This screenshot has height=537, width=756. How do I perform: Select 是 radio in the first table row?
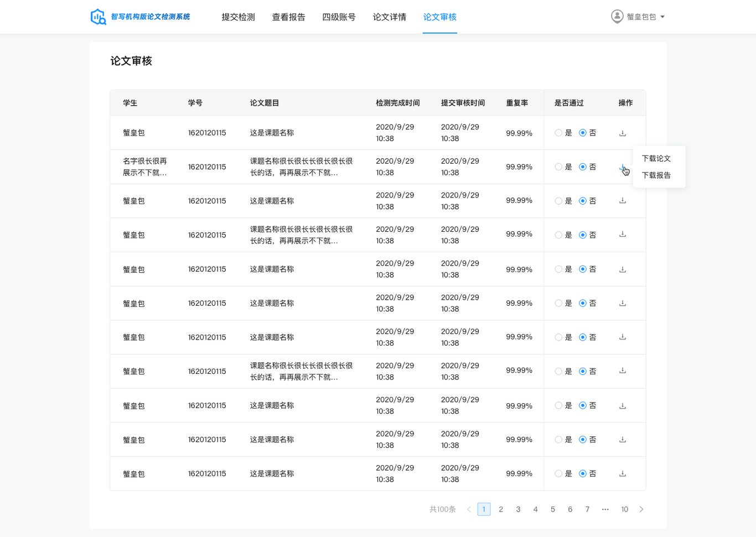pos(558,133)
